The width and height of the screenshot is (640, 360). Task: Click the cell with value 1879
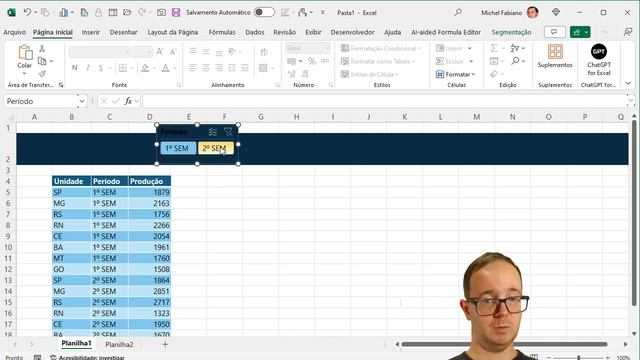[x=150, y=192]
